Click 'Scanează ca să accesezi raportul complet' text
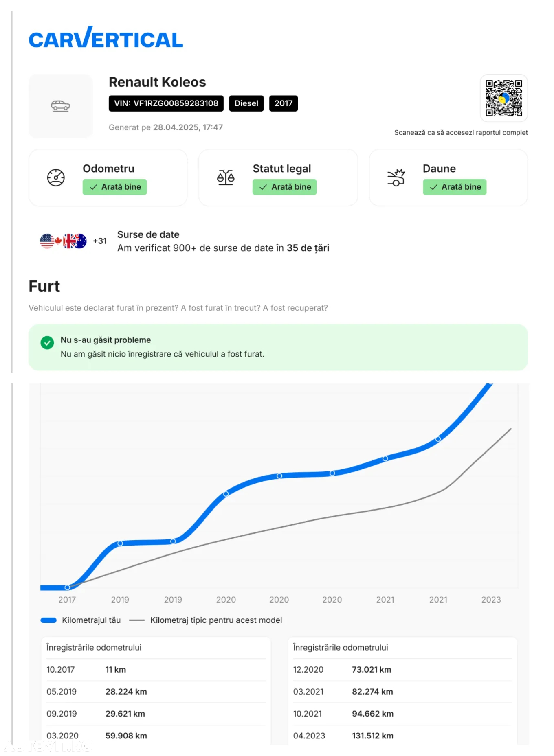Screen dimensions: 554x756 [x=461, y=133]
